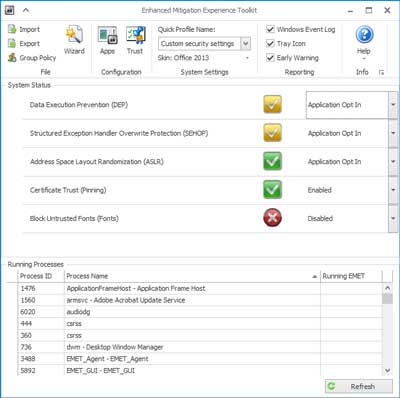The width and height of the screenshot is (400, 398).
Task: Select the armsvc Adobe Acrobat Update row
Action: pyautogui.click(x=200, y=300)
